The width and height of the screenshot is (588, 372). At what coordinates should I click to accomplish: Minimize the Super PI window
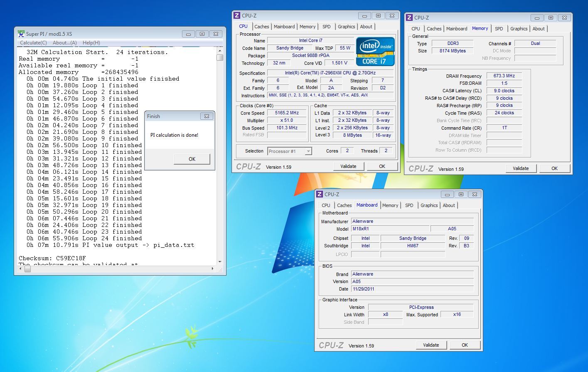point(188,34)
